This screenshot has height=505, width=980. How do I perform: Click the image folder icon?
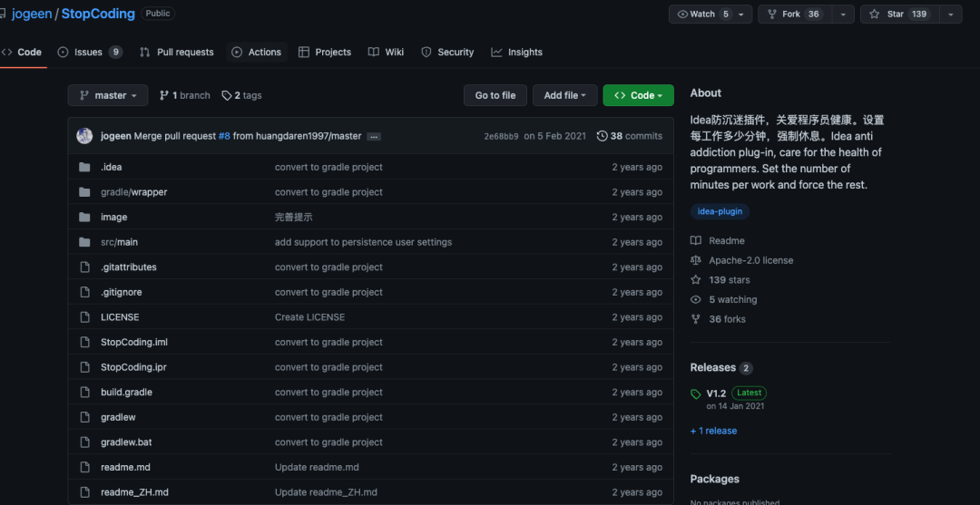click(85, 218)
